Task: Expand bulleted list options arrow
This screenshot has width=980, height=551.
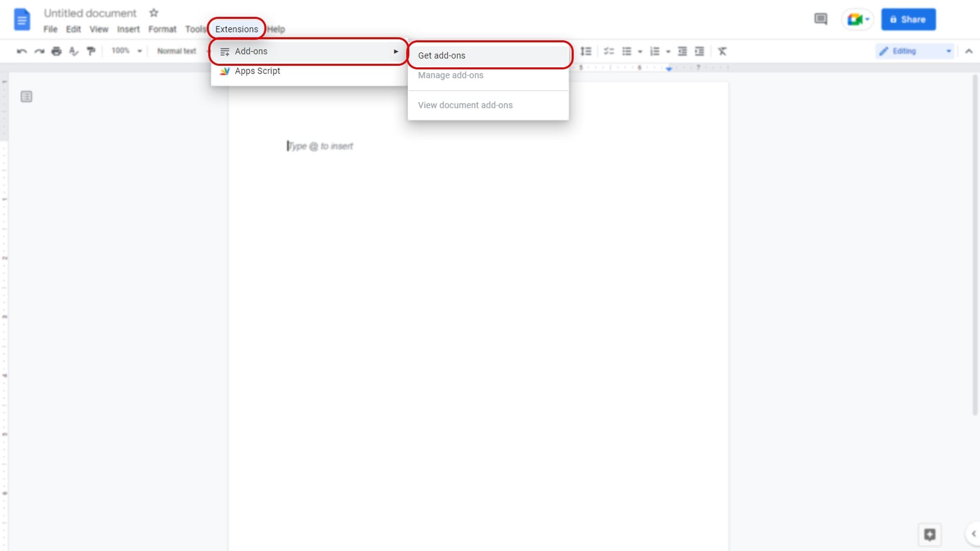Action: 640,52
